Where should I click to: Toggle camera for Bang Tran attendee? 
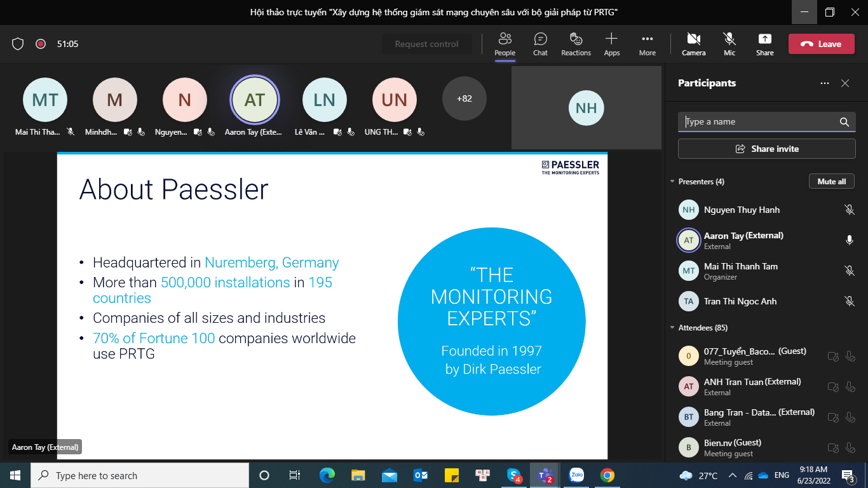coord(833,417)
